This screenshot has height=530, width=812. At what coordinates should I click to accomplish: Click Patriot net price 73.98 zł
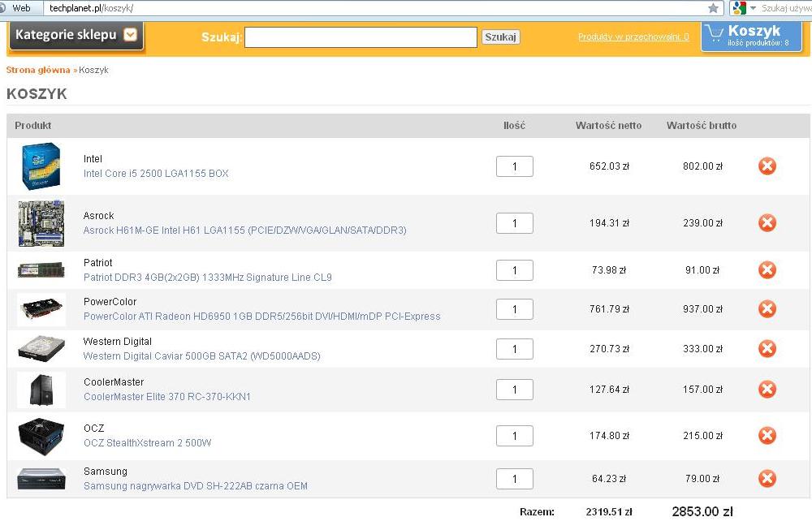609,270
